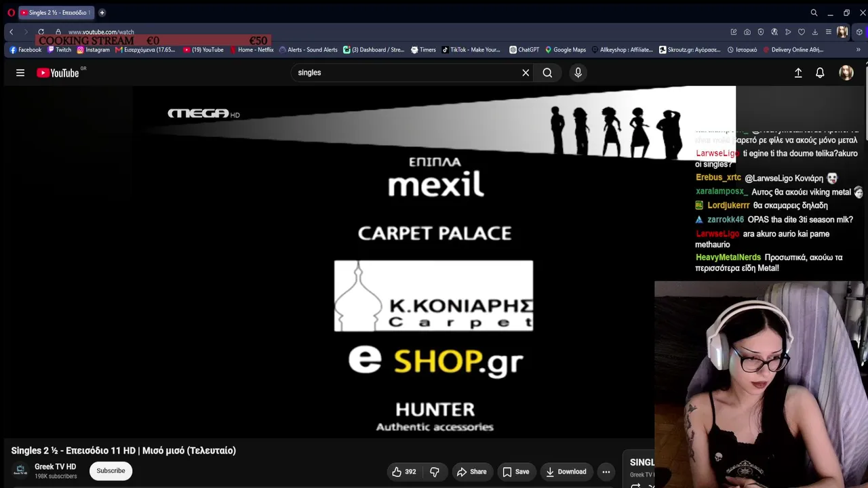Subscribe to Greek TV HD

pyautogui.click(x=111, y=471)
